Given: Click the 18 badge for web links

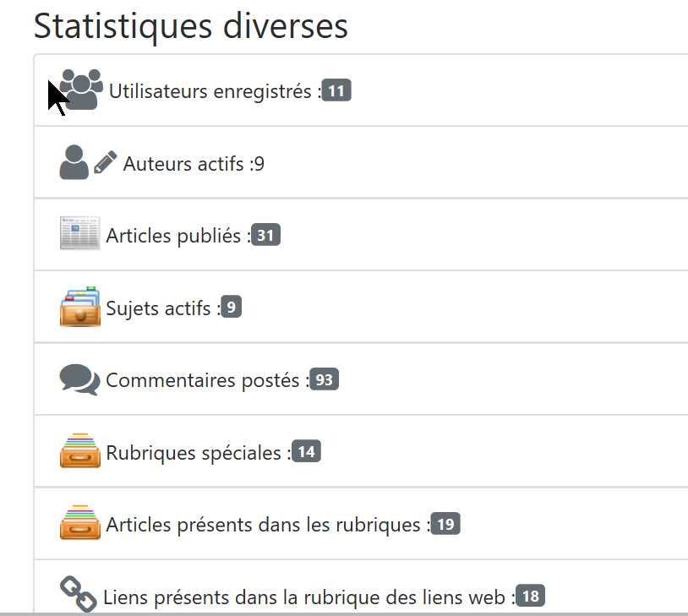Looking at the screenshot, I should tap(530, 597).
